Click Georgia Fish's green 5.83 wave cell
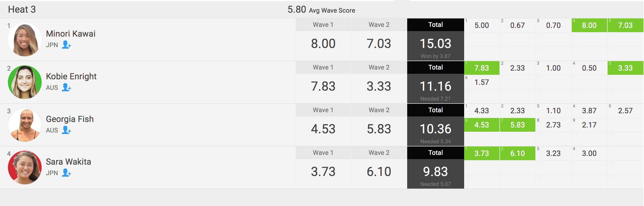This screenshot has height=206, width=644. point(517,125)
